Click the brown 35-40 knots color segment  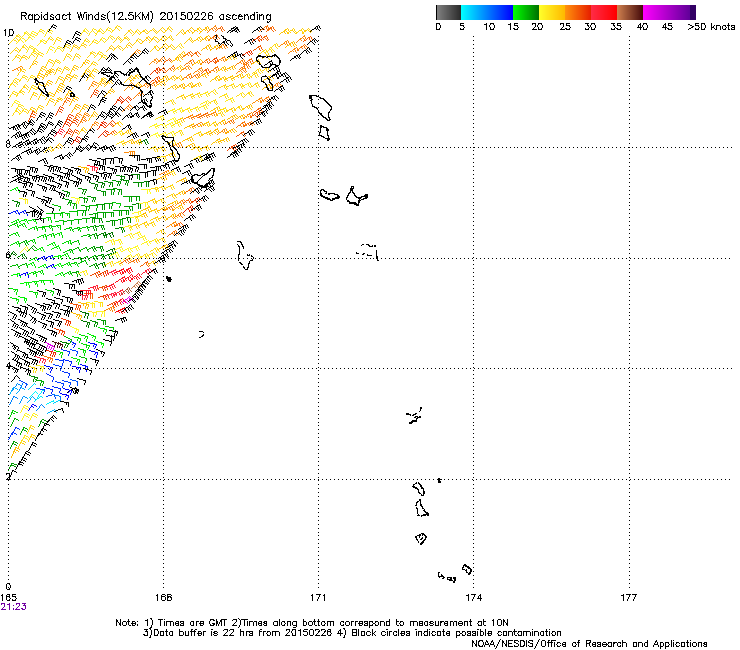[x=630, y=12]
